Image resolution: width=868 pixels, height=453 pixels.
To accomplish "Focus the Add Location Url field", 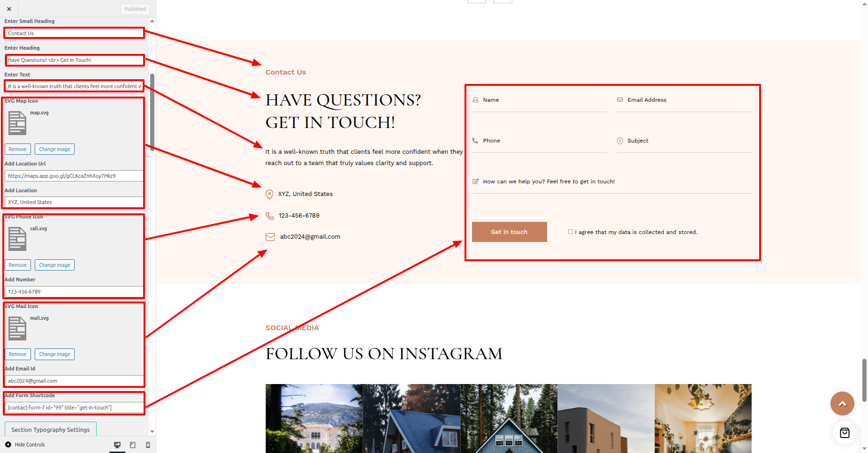I will tap(74, 176).
